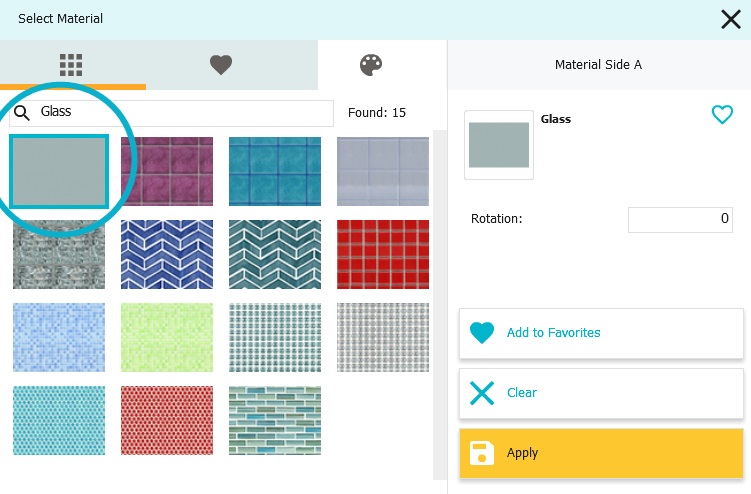Click the Clear X icon
The image size is (751, 494).
(x=482, y=393)
